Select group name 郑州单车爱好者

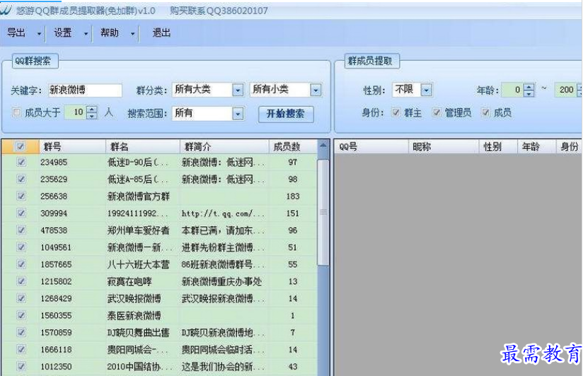(139, 230)
